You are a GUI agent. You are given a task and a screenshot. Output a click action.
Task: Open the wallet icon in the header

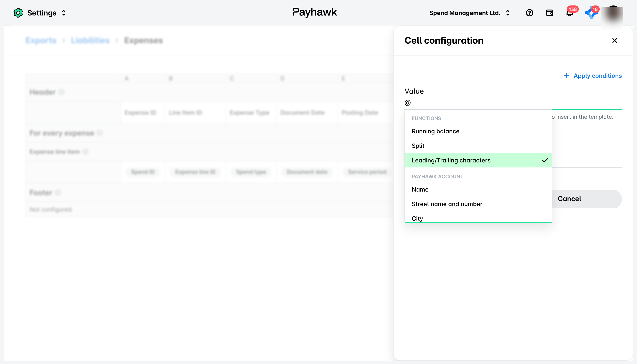549,13
